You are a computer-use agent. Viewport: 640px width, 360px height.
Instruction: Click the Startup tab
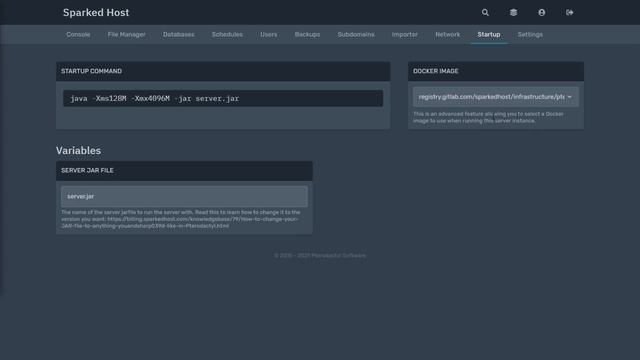(489, 35)
